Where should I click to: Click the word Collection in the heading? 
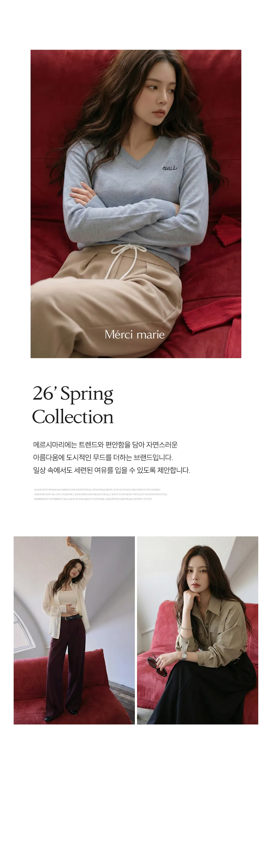[73, 417]
